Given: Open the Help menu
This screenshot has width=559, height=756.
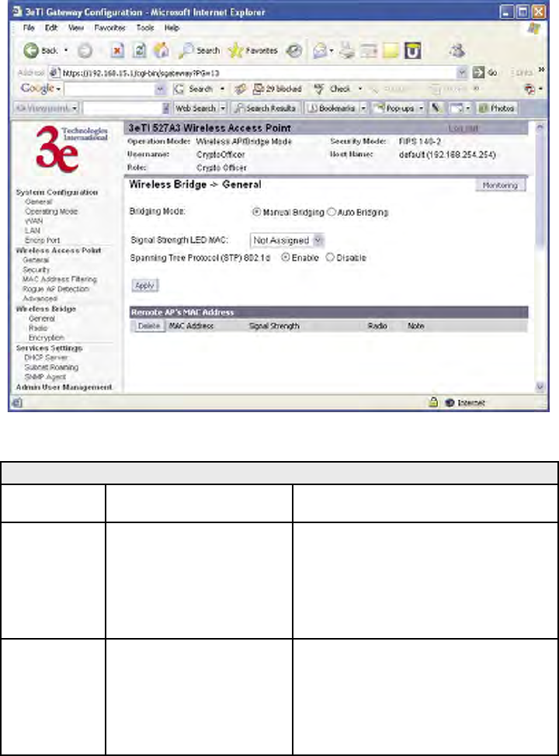Looking at the screenshot, I should (x=172, y=28).
